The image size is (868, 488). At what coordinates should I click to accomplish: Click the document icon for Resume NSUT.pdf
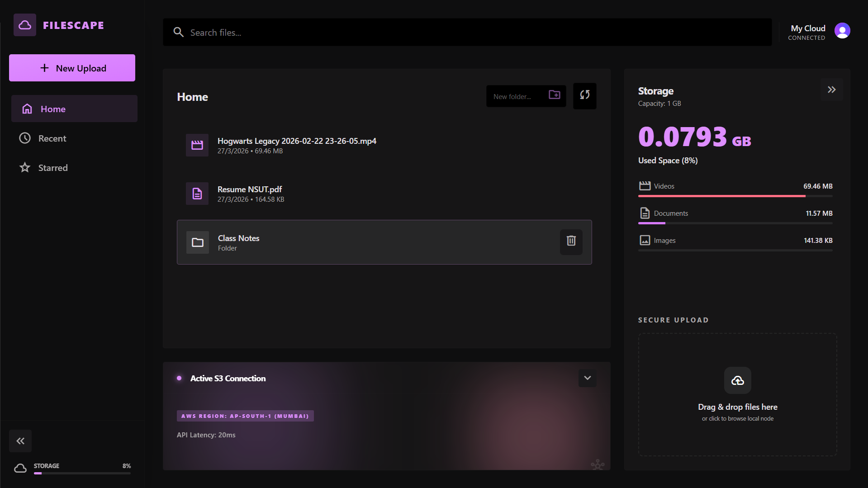(x=197, y=194)
